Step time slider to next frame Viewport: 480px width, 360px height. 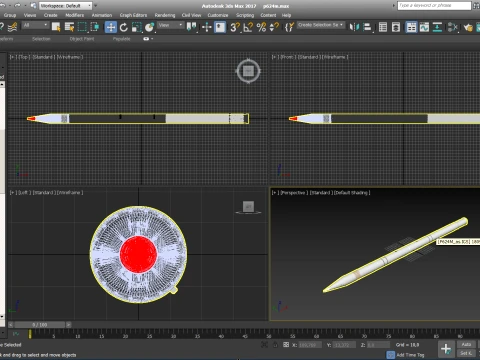(x=69, y=325)
